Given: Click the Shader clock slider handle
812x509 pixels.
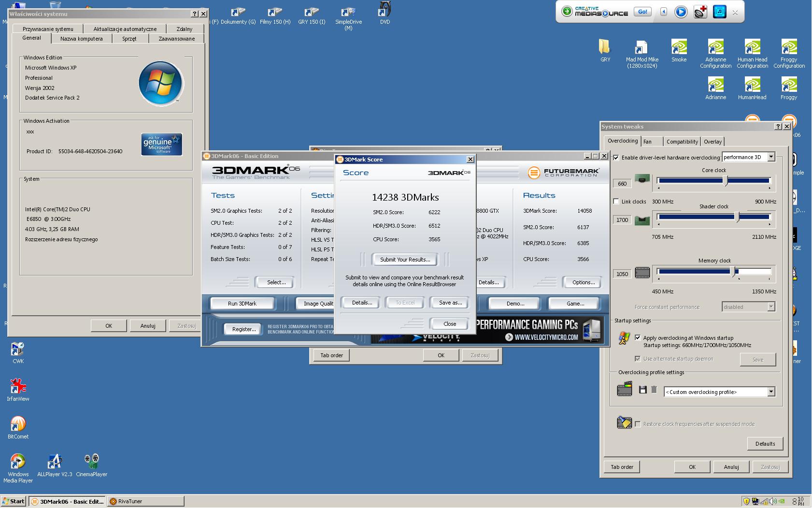Looking at the screenshot, I should click(737, 217).
